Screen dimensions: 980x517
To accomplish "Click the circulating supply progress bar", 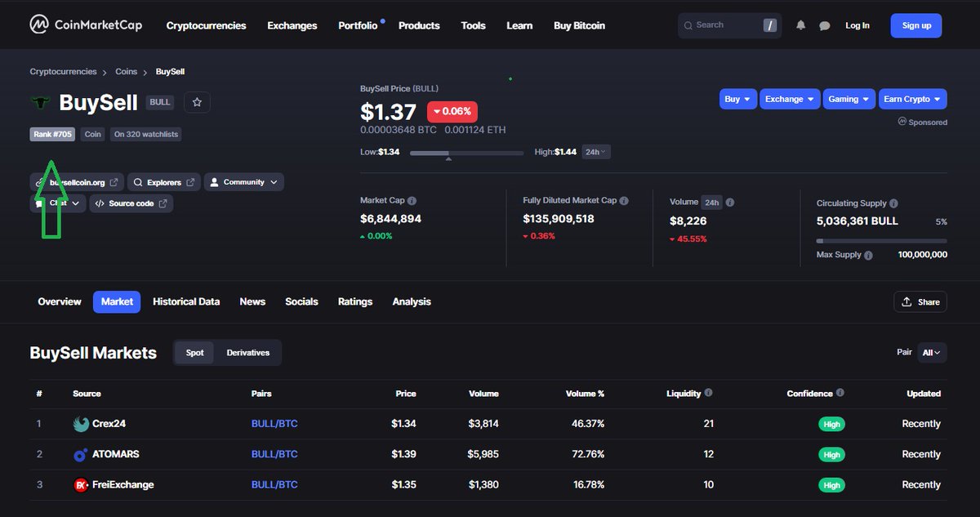I will click(x=882, y=241).
